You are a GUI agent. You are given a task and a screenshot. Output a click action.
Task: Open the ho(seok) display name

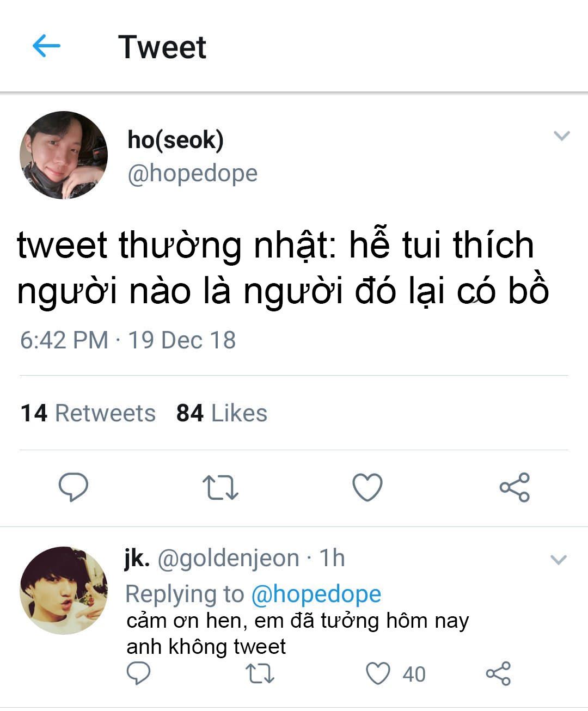(x=175, y=140)
